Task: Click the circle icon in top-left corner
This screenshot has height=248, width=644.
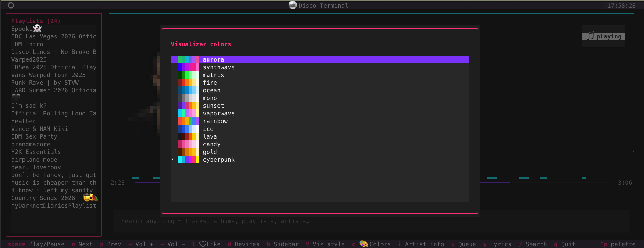Action: point(11,5)
